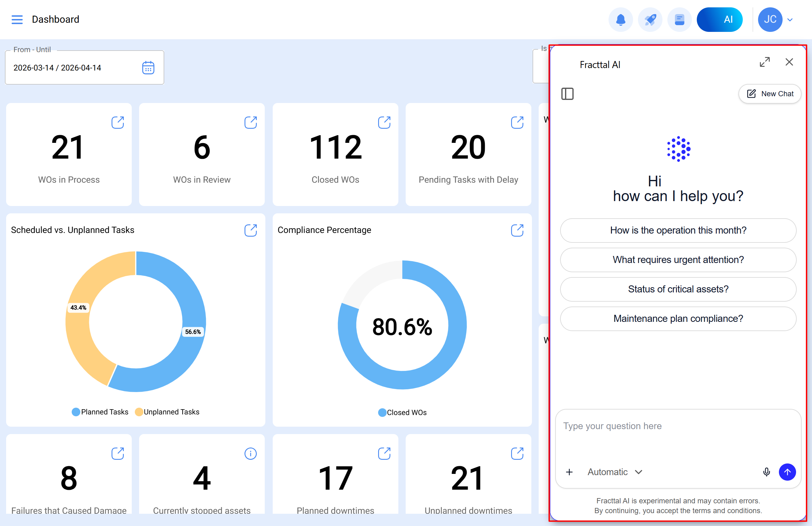This screenshot has width=812, height=526.
Task: Toggle Unplanned Tasks legend swatch
Action: pyautogui.click(x=139, y=412)
